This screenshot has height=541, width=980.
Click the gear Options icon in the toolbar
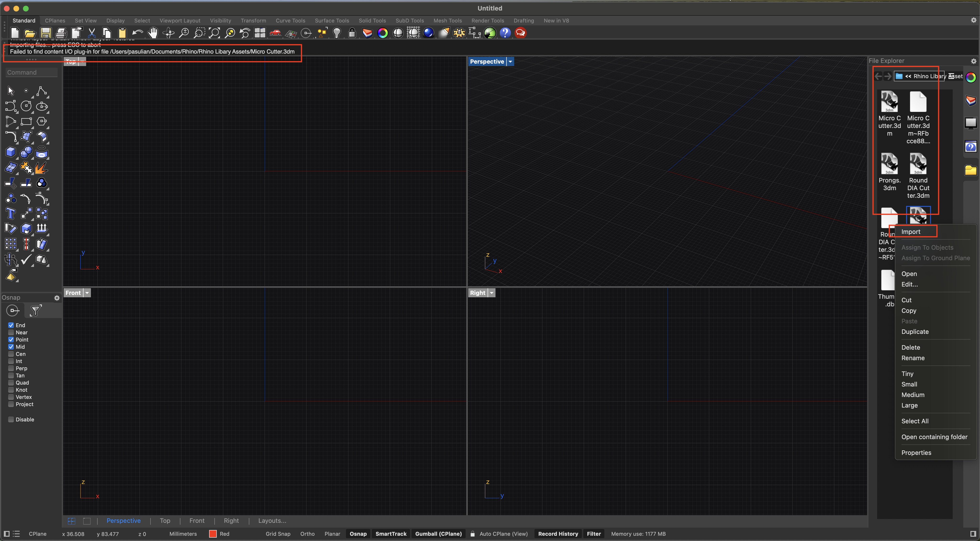tap(459, 33)
